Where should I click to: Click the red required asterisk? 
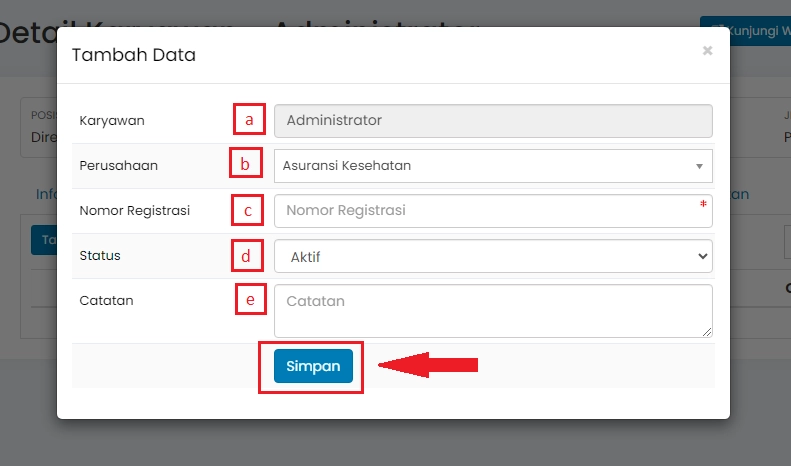click(x=703, y=205)
